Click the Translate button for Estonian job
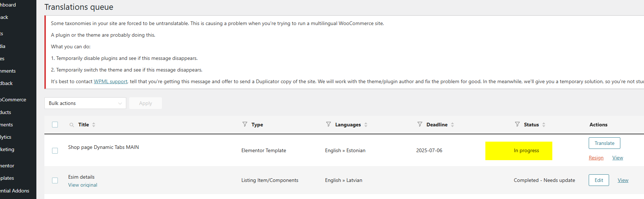 click(x=604, y=143)
